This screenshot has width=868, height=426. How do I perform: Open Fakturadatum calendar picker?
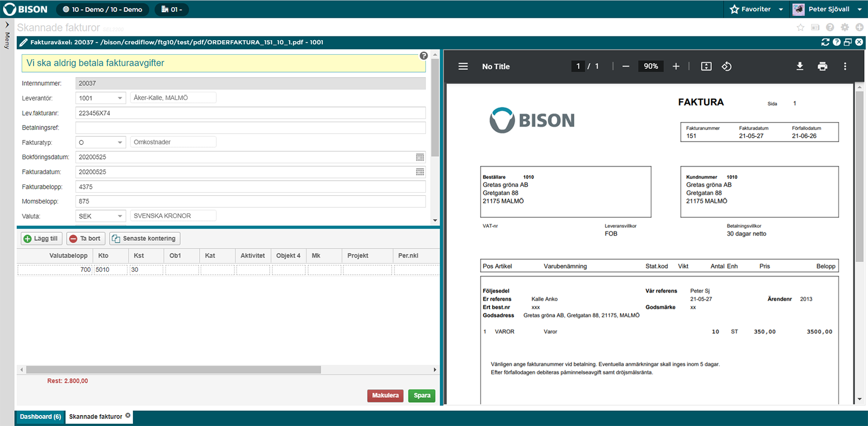point(420,171)
